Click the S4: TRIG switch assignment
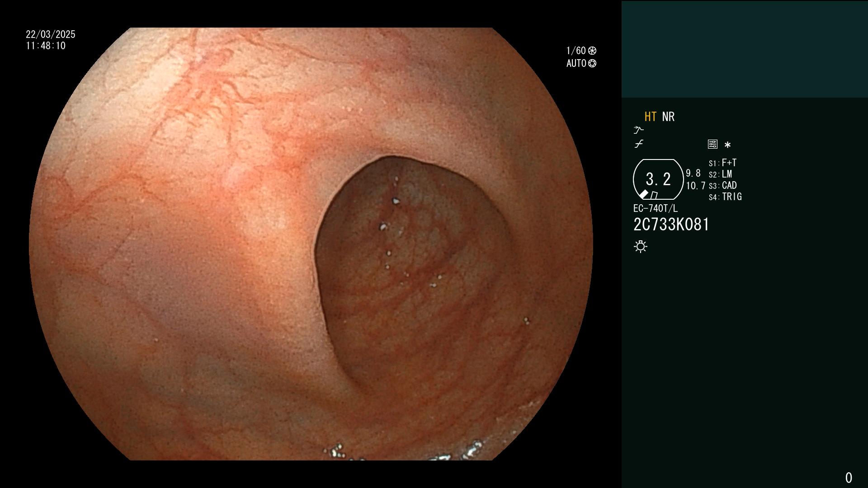The image size is (868, 488). pyautogui.click(x=725, y=197)
